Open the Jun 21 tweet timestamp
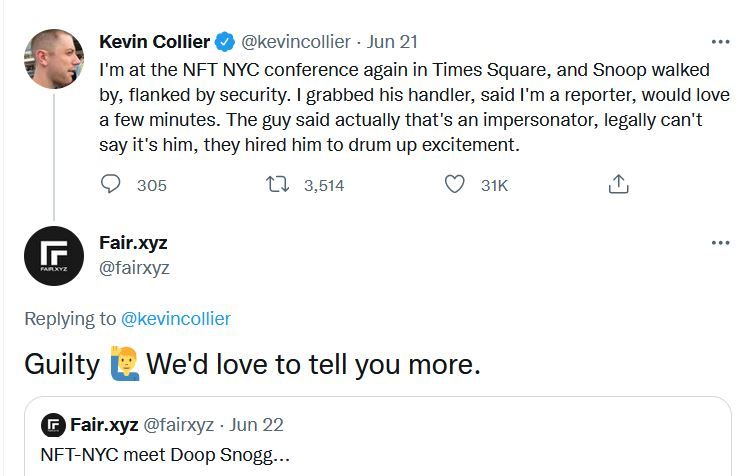Image resolution: width=752 pixels, height=476 pixels. 393,42
